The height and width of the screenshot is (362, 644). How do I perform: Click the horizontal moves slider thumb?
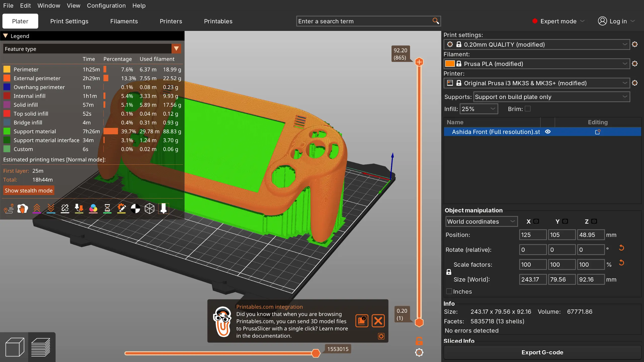point(316,353)
